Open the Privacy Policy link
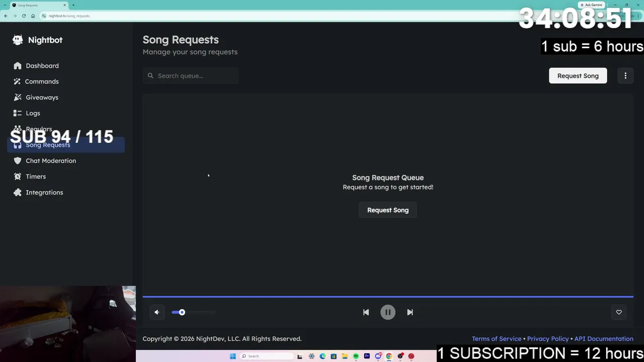644x362 pixels. coord(548,339)
